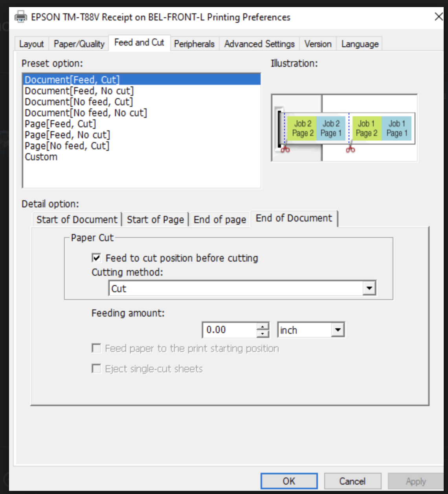Click the Job 2 Page 2 illustration block

(x=302, y=128)
